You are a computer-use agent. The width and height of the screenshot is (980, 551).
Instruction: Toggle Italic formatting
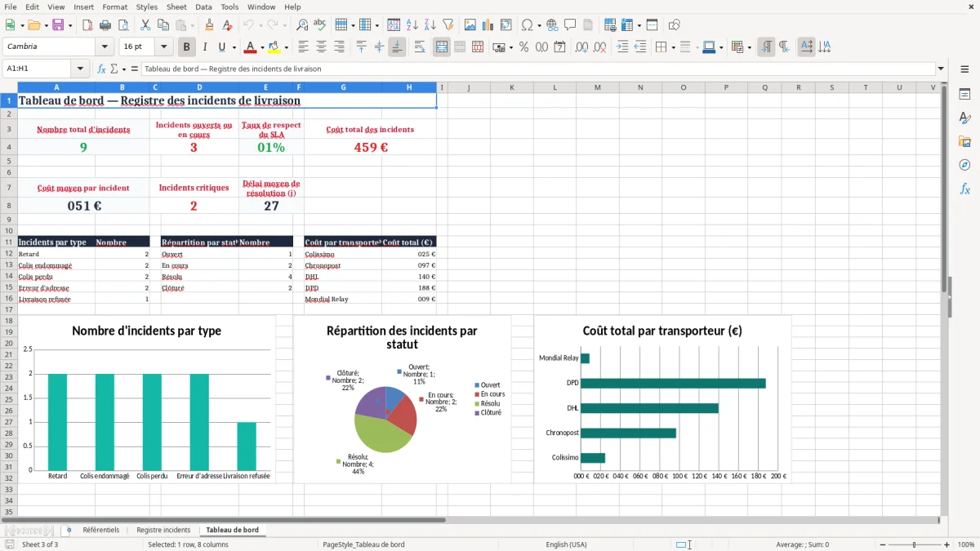[205, 47]
